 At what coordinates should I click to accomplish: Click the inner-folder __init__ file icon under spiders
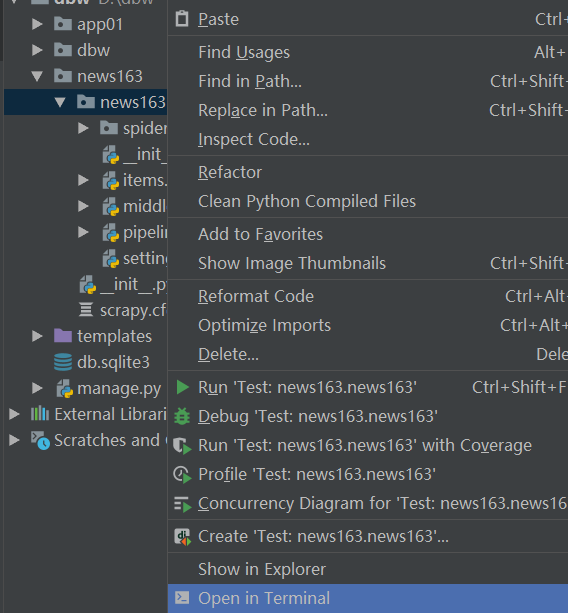click(x=111, y=154)
